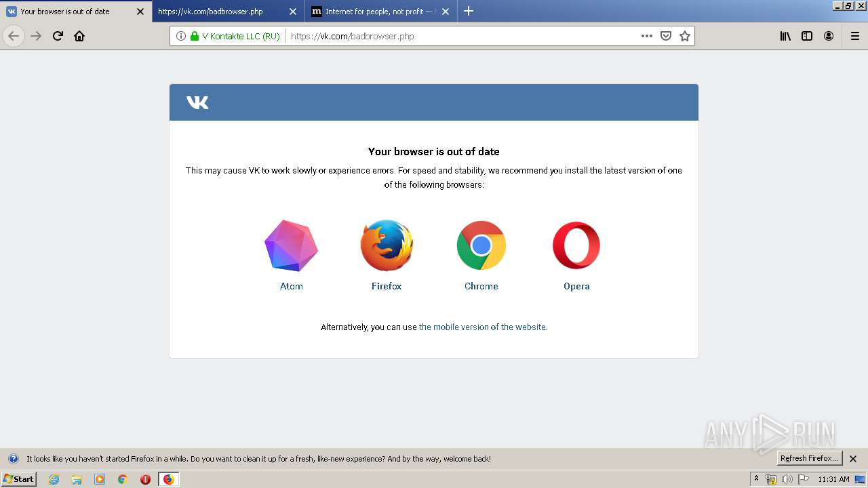Click the notification bar help question icon

(13, 459)
